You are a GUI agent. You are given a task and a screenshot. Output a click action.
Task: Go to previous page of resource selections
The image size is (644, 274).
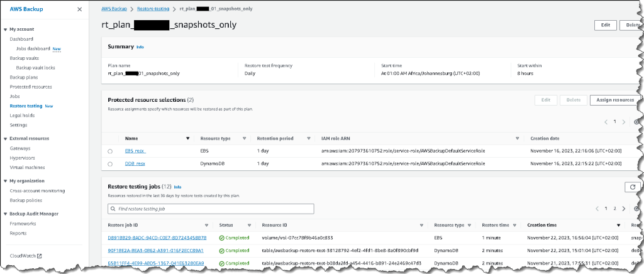[x=606, y=122]
